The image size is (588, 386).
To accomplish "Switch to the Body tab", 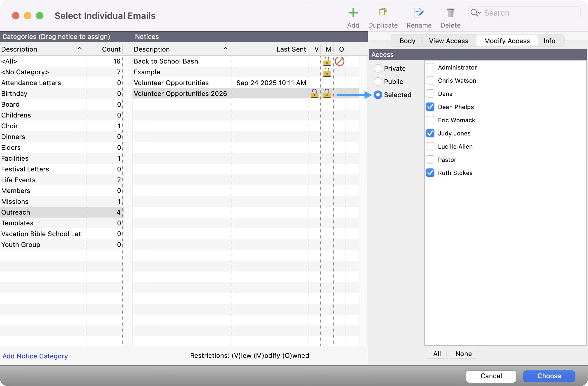I will [x=407, y=41].
